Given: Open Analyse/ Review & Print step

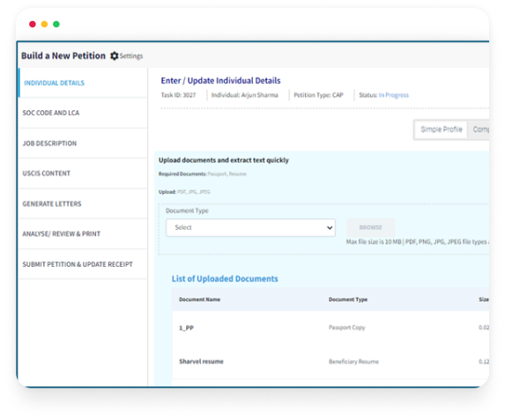Looking at the screenshot, I should 83,234.
